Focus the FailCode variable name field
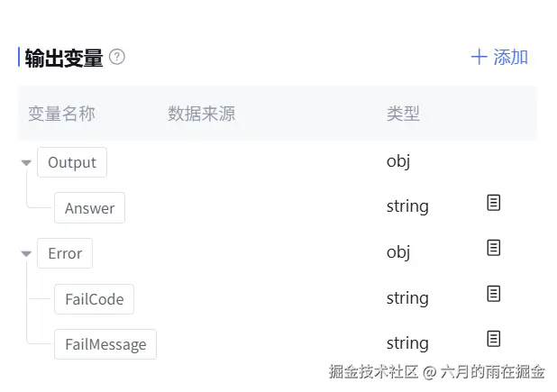 click(x=94, y=299)
